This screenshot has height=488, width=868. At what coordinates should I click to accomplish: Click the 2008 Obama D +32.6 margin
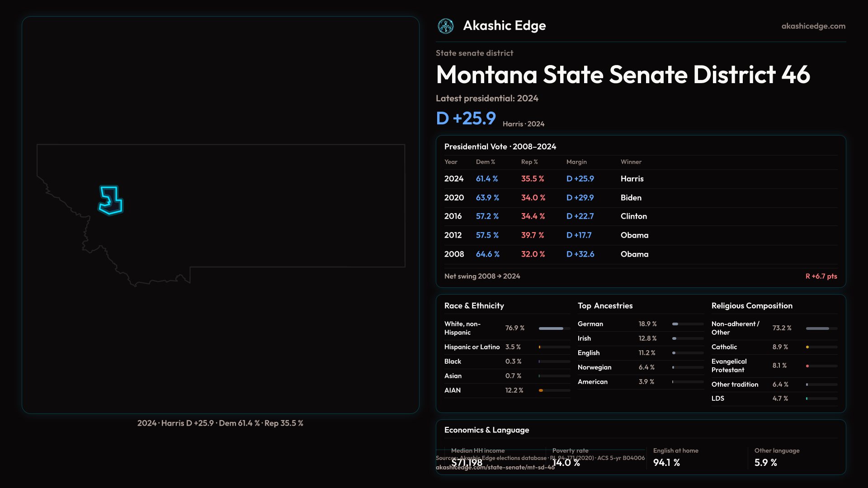[x=580, y=254]
